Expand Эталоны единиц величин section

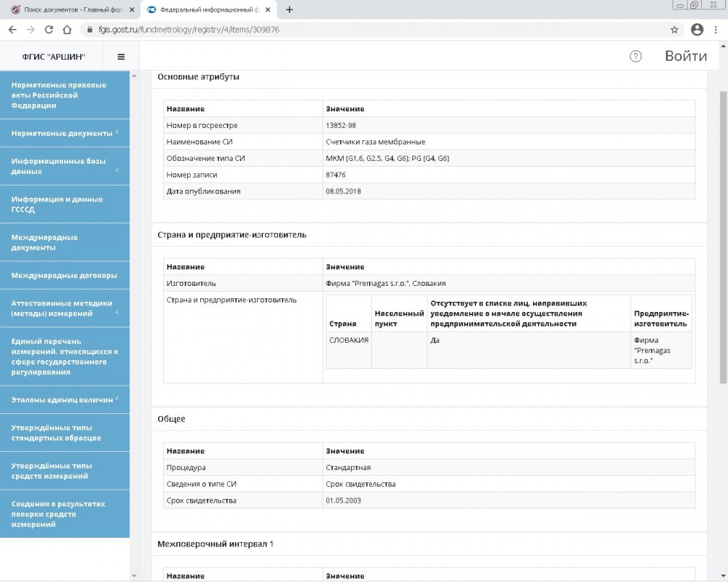[x=64, y=399]
